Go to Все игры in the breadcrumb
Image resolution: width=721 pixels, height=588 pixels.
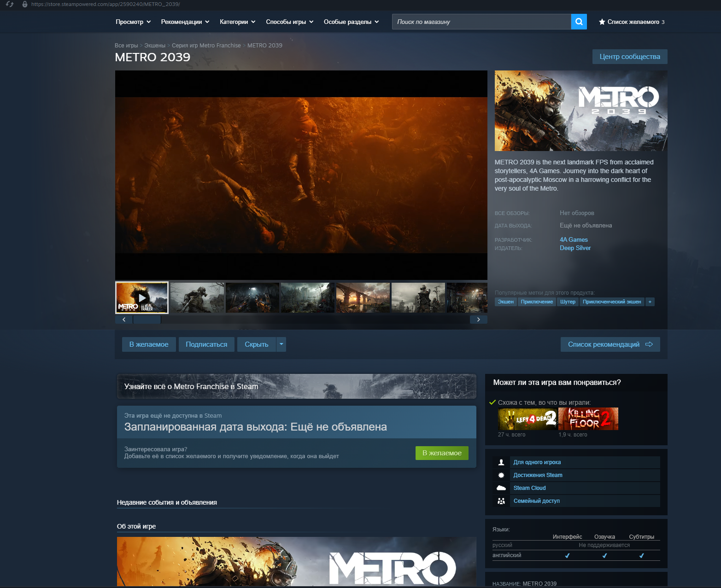[x=126, y=46]
